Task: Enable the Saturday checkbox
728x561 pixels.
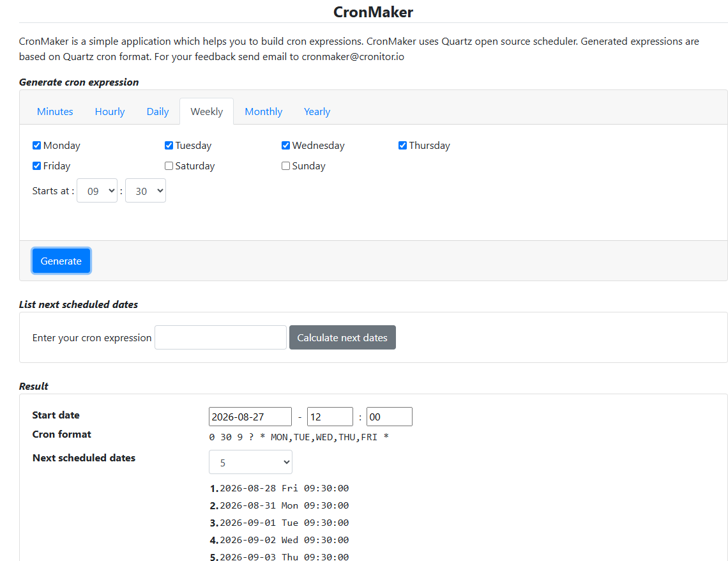Action: pyautogui.click(x=169, y=165)
